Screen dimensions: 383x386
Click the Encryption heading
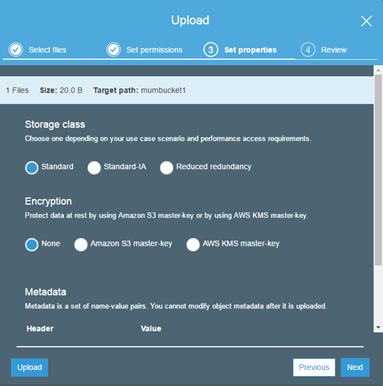pos(48,201)
